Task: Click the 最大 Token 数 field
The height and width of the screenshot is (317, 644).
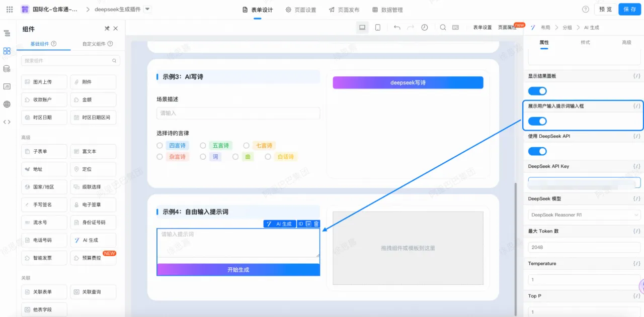Action: click(584, 247)
